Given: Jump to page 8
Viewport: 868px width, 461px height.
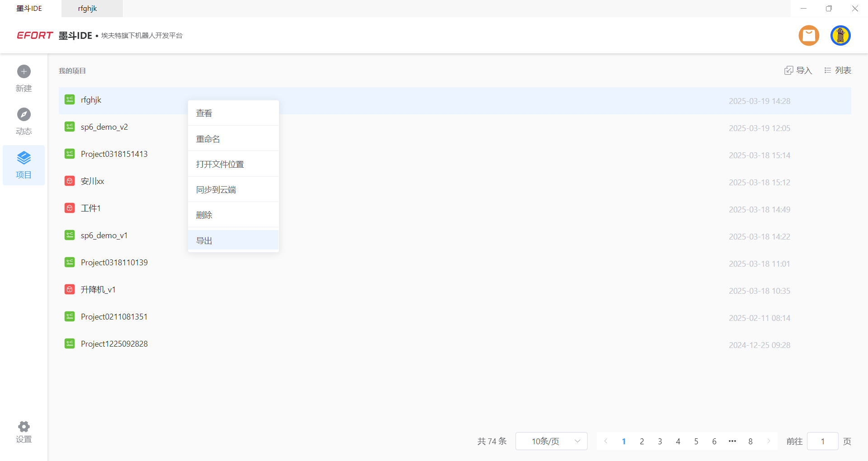Looking at the screenshot, I should point(750,441).
